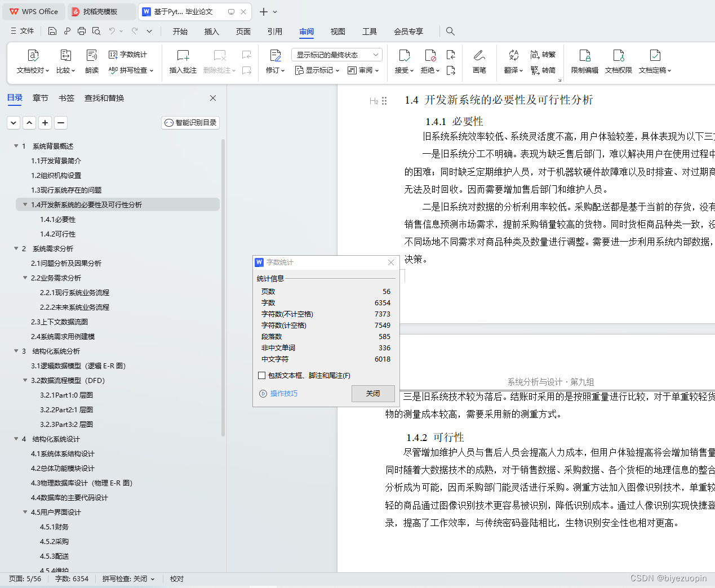Switch to 章节 tab in navigation pane
Image resolution: width=715 pixels, height=588 pixels.
click(x=41, y=98)
